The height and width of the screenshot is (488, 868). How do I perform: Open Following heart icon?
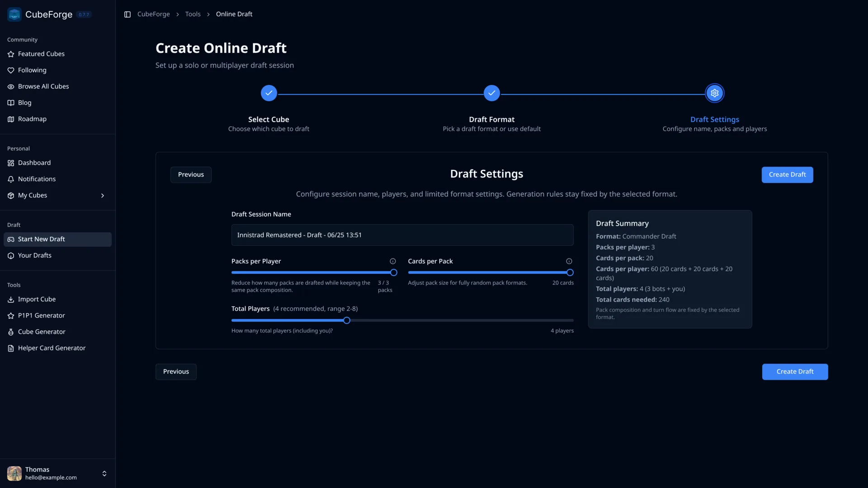click(11, 70)
